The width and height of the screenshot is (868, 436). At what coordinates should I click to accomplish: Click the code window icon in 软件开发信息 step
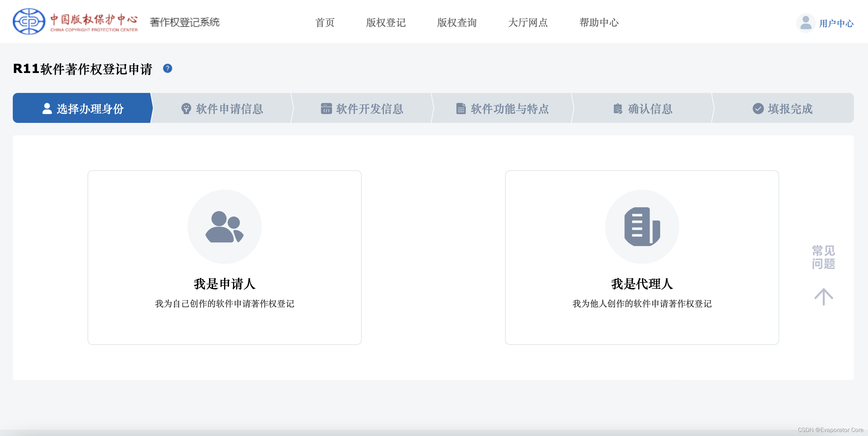326,109
